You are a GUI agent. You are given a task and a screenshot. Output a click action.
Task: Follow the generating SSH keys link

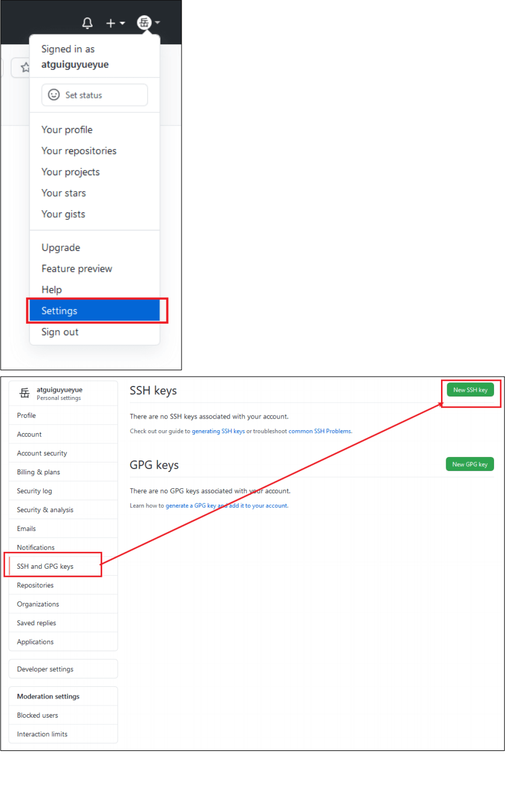[x=218, y=431]
